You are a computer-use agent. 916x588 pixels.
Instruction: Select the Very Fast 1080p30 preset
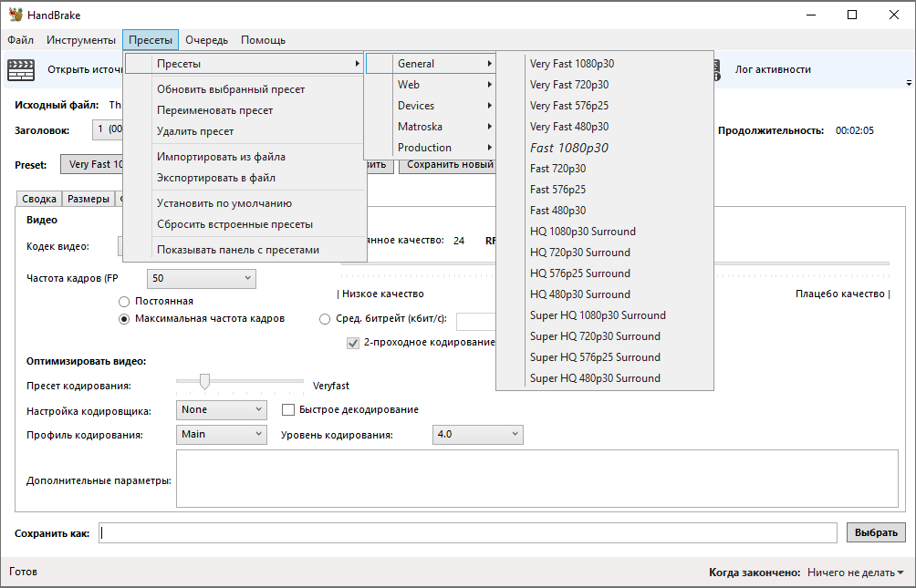pos(605,64)
